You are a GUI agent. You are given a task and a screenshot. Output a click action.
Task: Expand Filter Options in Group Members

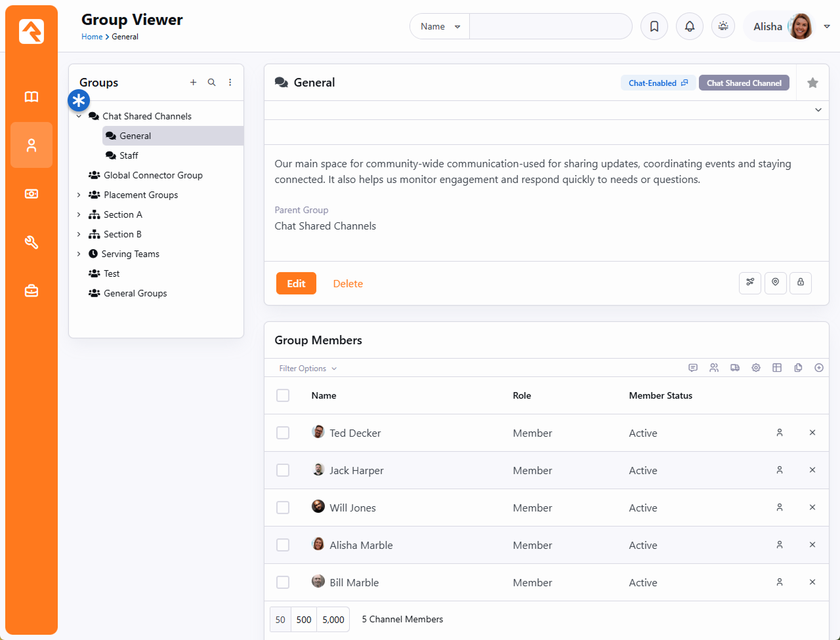click(308, 369)
